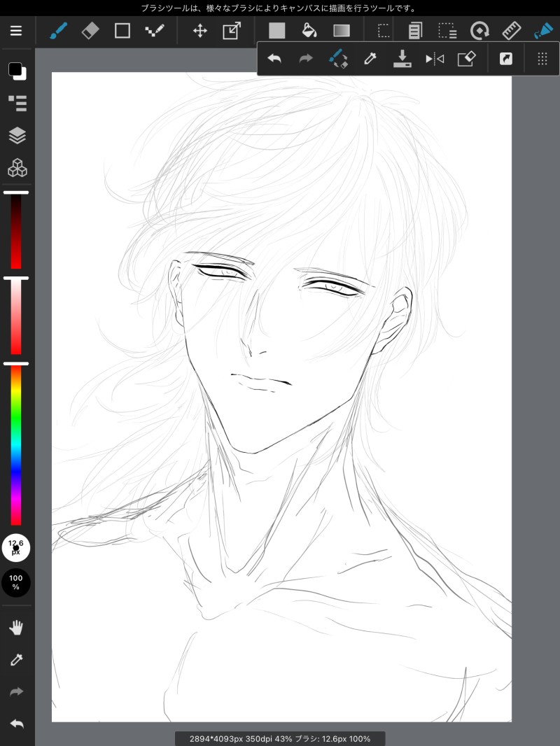Click the canvas info status bar text

pos(280,739)
